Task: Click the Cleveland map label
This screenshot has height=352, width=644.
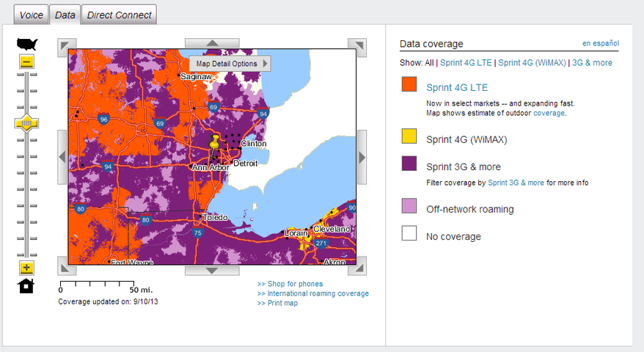Action: point(332,229)
